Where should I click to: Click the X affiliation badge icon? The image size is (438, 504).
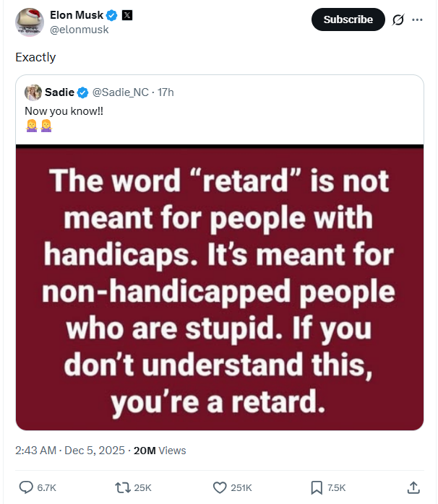127,14
